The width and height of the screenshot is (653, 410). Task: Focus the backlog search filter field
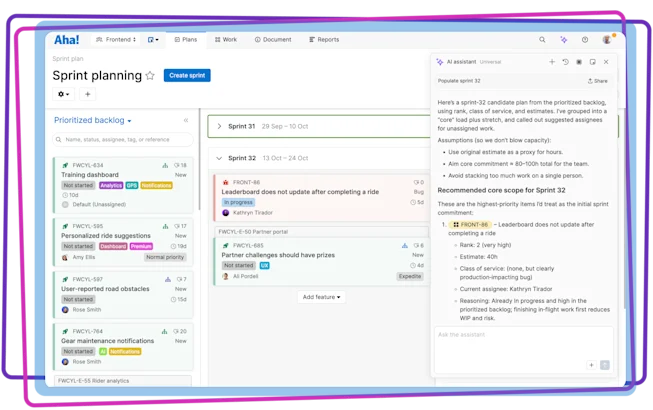pos(123,139)
